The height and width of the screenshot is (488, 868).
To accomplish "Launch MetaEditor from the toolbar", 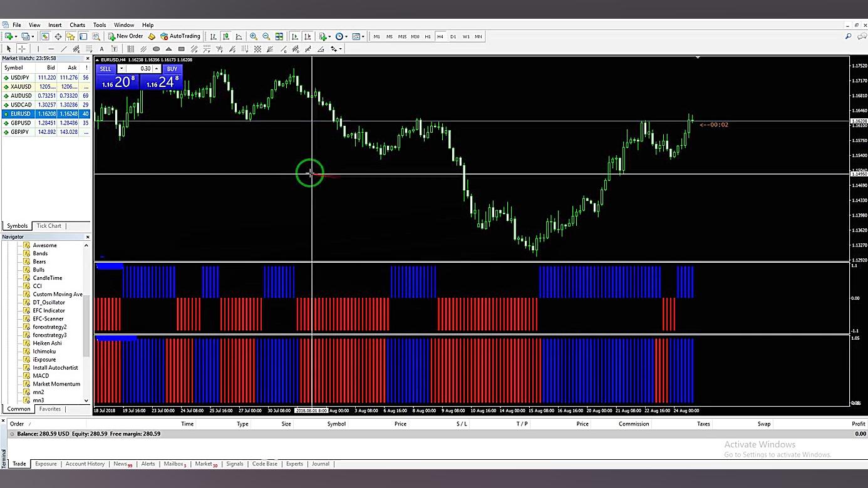I will tap(152, 36).
